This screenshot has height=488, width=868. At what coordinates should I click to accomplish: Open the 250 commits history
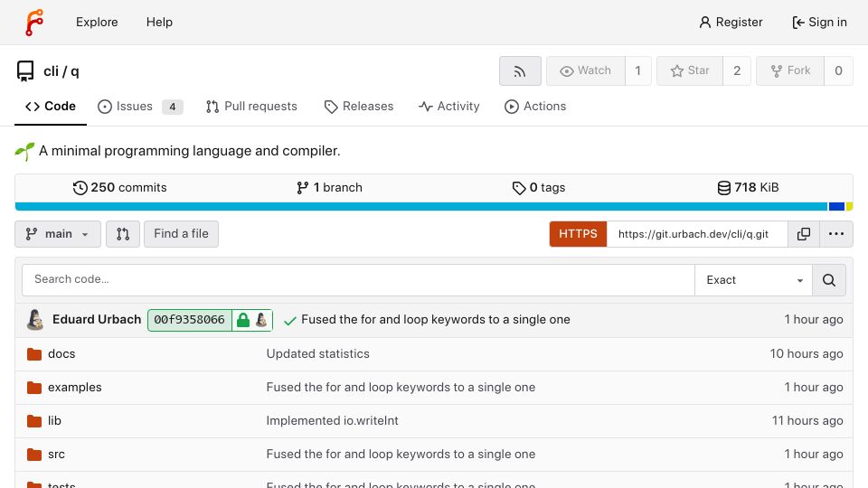click(119, 188)
